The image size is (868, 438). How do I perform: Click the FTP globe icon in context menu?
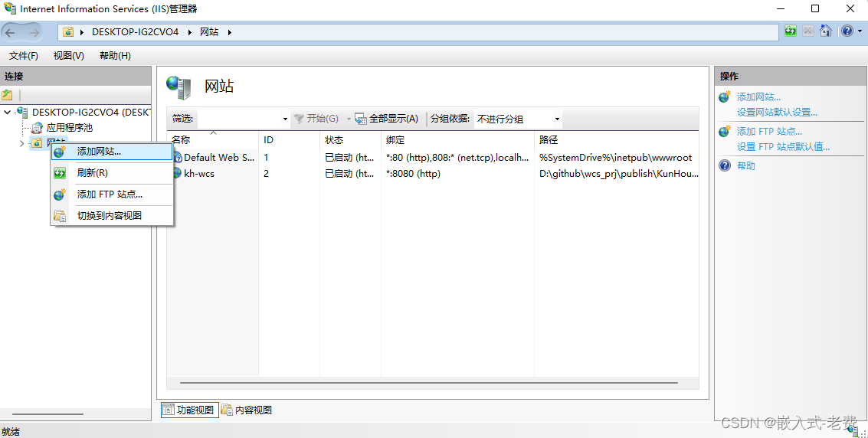click(x=60, y=194)
